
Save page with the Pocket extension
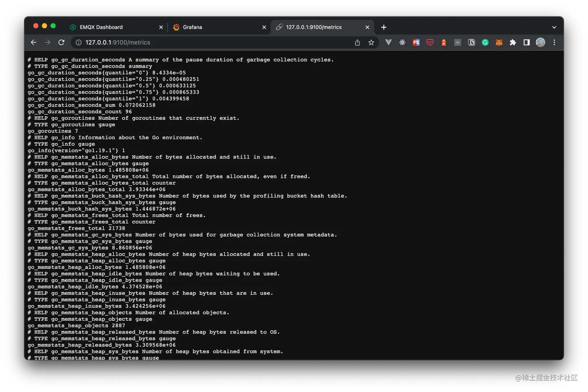pos(430,42)
